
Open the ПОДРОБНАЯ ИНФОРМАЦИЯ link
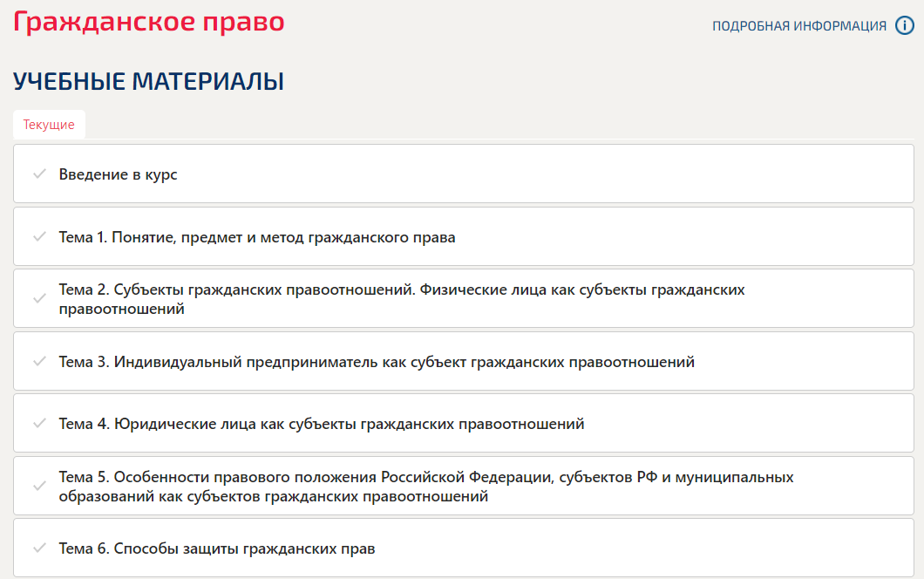[x=798, y=26]
